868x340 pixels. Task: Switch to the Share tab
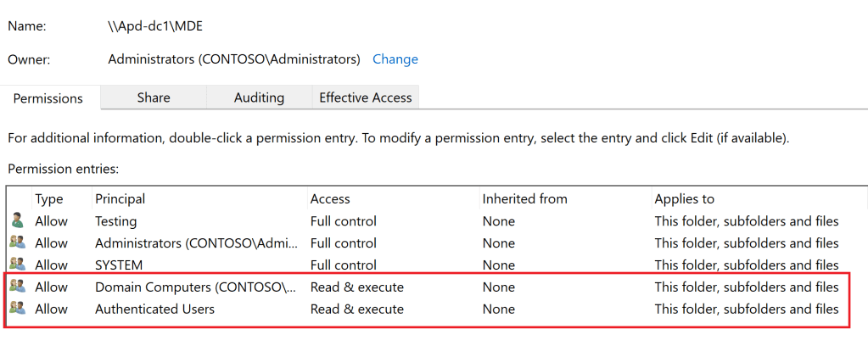pyautogui.click(x=154, y=98)
